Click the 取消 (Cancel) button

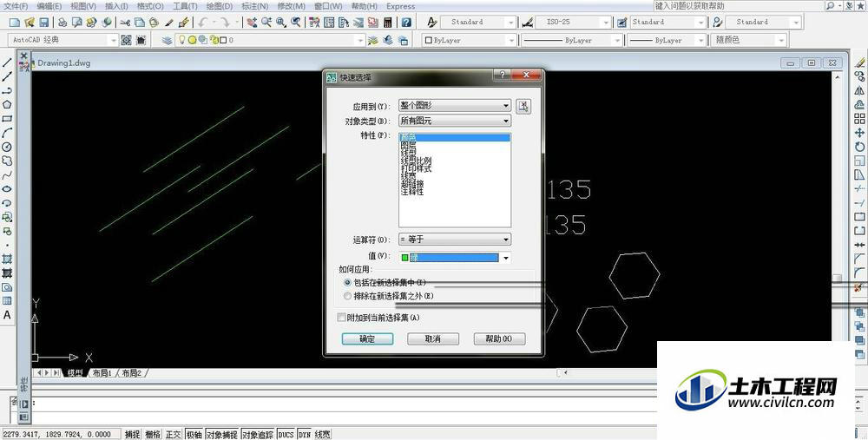(x=433, y=338)
